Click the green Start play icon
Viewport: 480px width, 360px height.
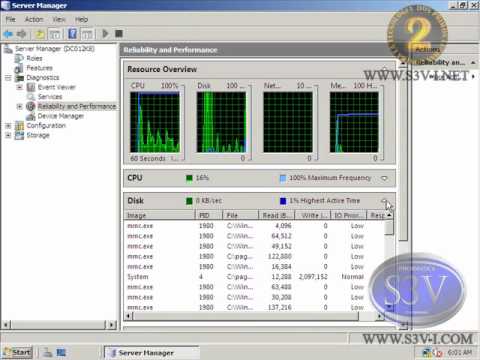105,34
